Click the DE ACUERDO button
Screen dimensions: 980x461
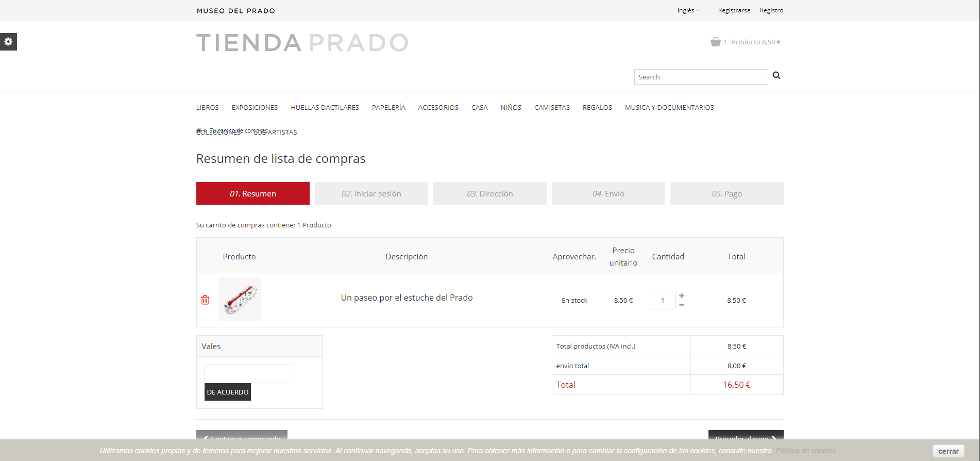[228, 392]
